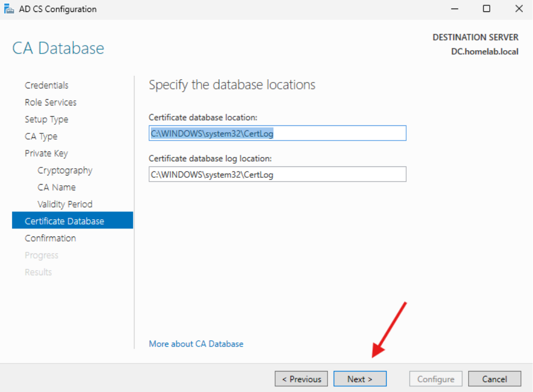Select the Credentials wizard step
The width and height of the screenshot is (533, 392).
tap(47, 85)
